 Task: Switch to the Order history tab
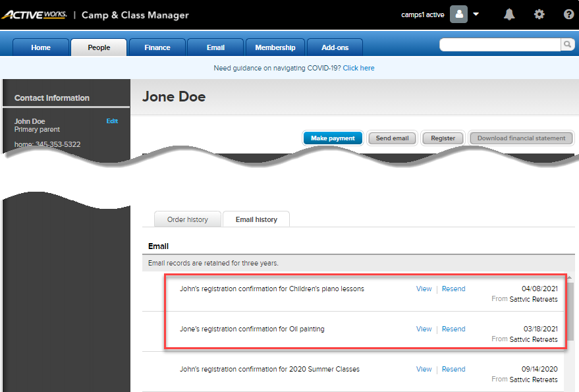tap(187, 219)
